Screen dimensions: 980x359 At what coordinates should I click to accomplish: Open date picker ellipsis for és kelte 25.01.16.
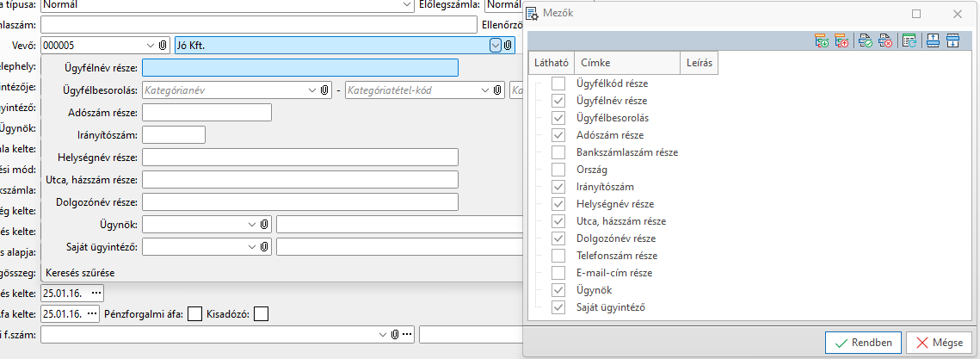point(95,293)
